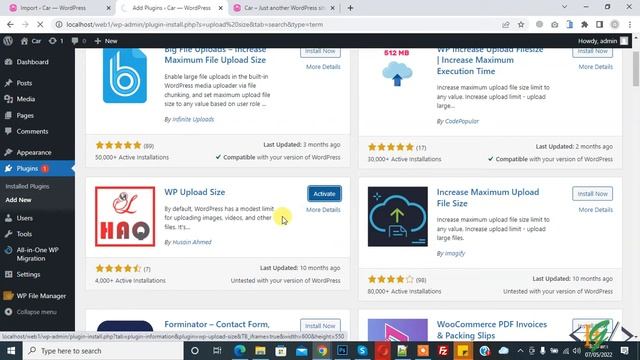Open the WP Upload Size title link
This screenshot has width=640, height=360.
click(195, 192)
